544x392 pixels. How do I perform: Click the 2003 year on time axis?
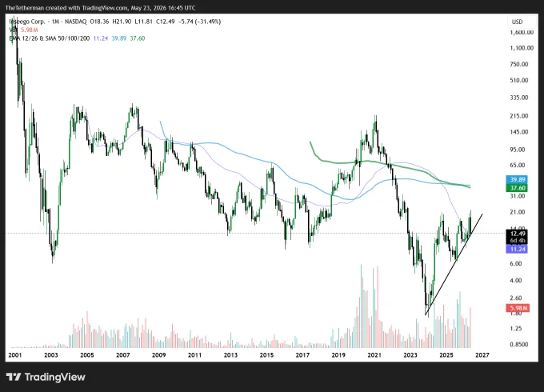coord(51,355)
